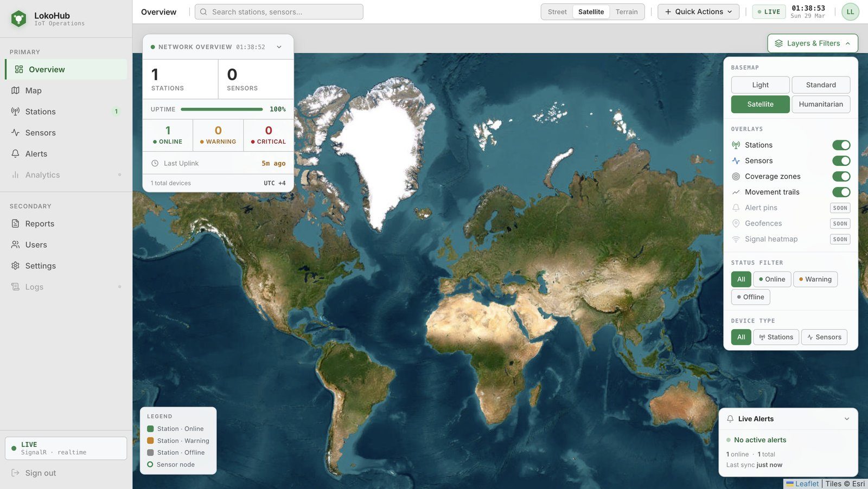Click the Logs icon in sidebar
The height and width of the screenshot is (489, 868).
coord(15,287)
